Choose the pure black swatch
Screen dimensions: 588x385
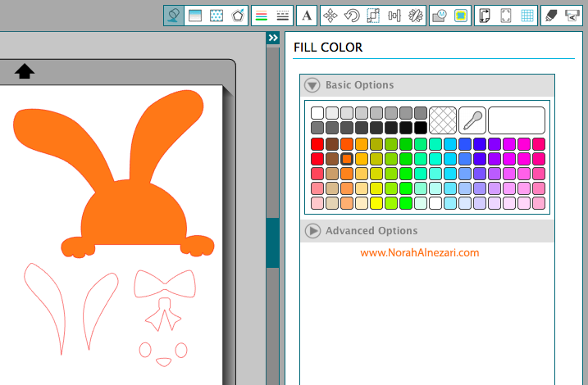point(421,128)
